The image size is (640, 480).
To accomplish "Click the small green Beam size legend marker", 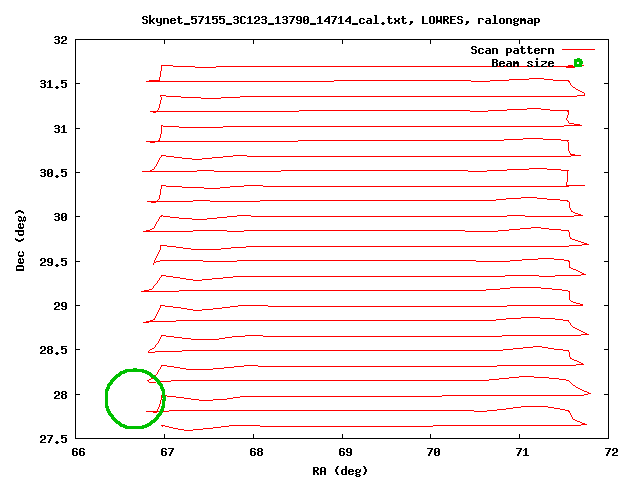I will pyautogui.click(x=578, y=63).
